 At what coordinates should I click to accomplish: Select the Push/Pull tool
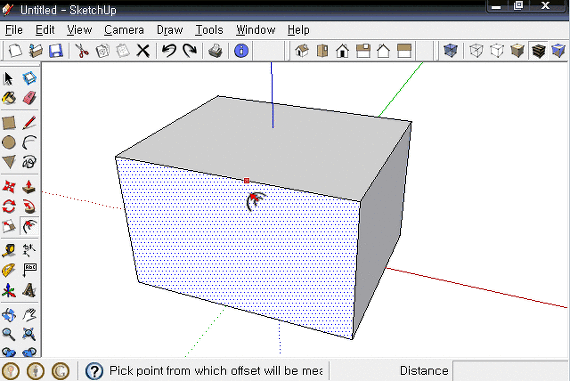click(x=29, y=187)
